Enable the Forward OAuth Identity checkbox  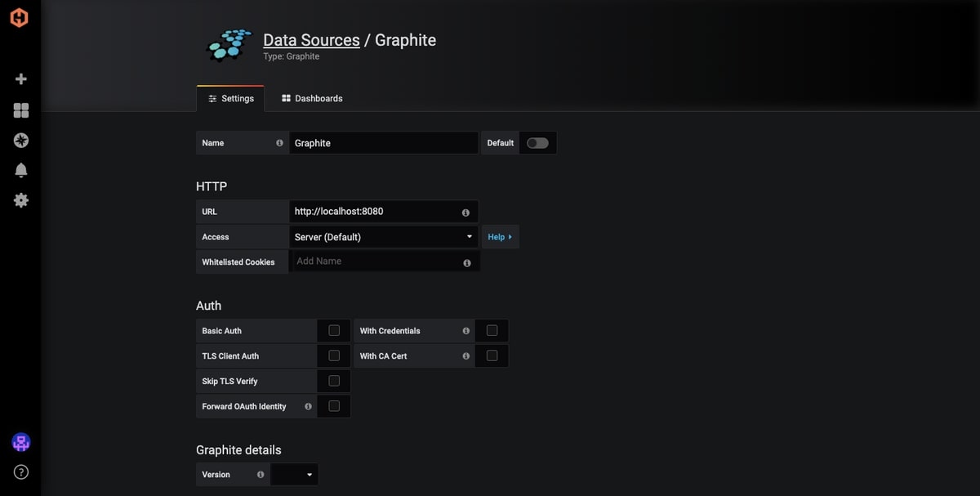click(334, 406)
